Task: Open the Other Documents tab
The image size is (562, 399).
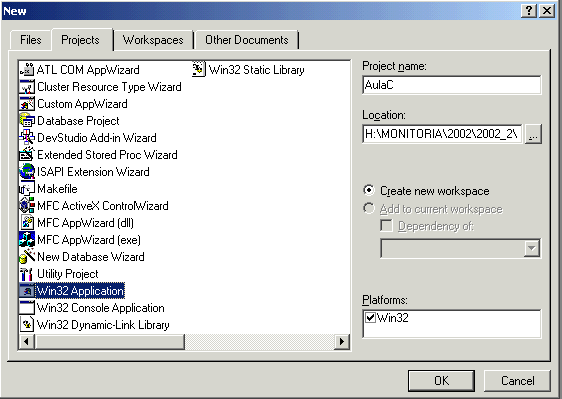Action: (247, 40)
